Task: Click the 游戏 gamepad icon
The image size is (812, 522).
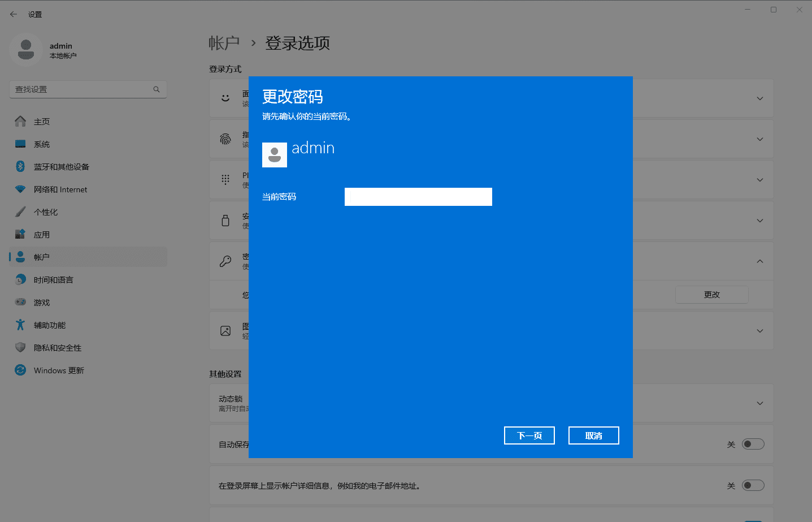Action: pos(20,302)
